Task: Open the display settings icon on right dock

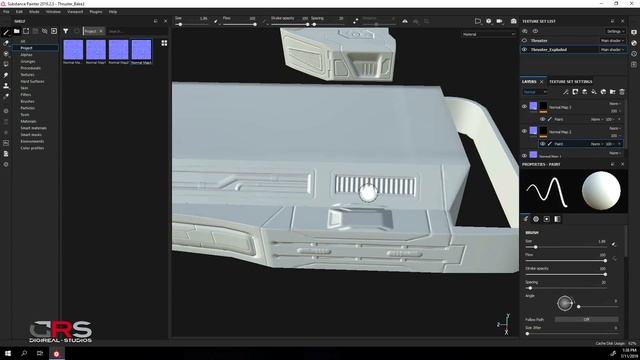Action: (634, 32)
